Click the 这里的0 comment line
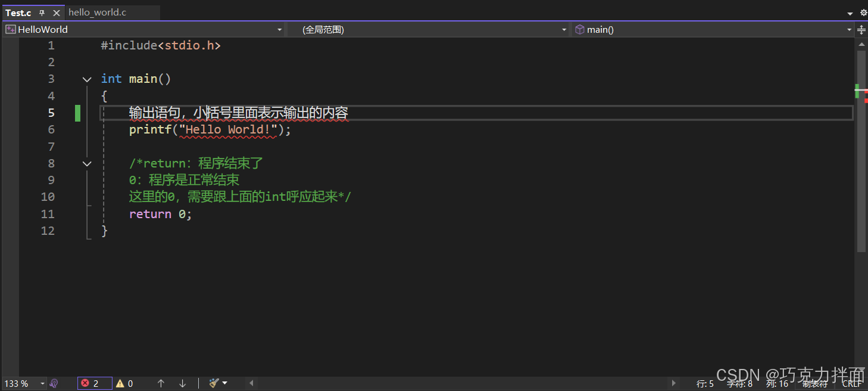868x391 pixels. pyautogui.click(x=240, y=197)
